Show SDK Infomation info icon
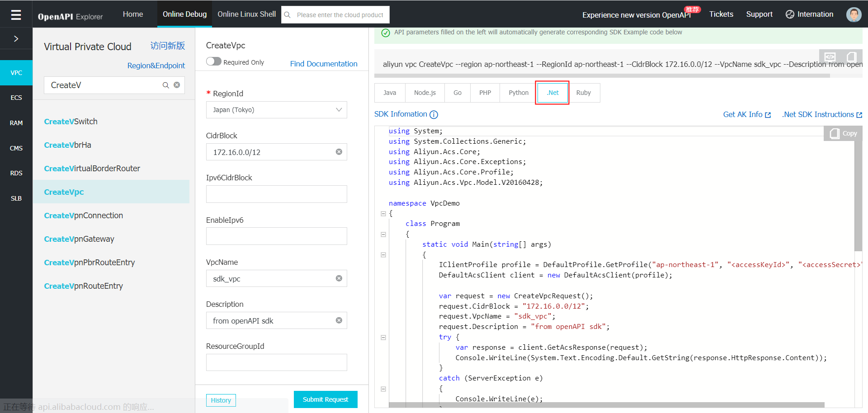 (434, 115)
